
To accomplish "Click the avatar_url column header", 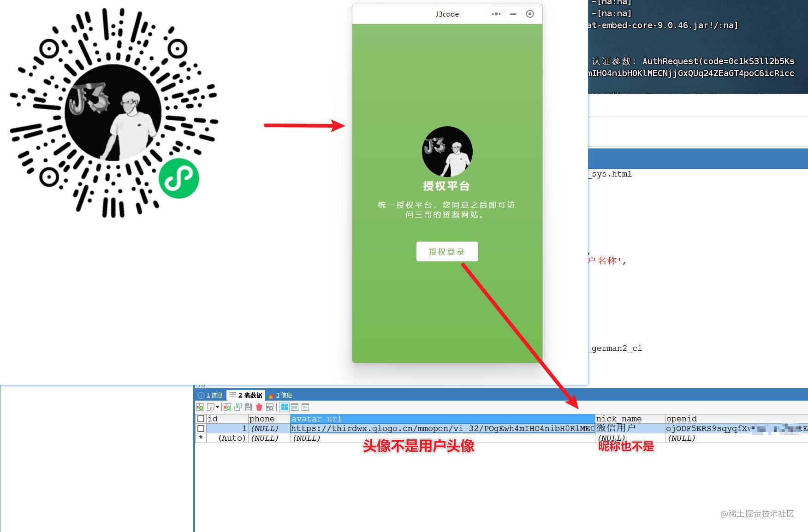I will pos(443,419).
